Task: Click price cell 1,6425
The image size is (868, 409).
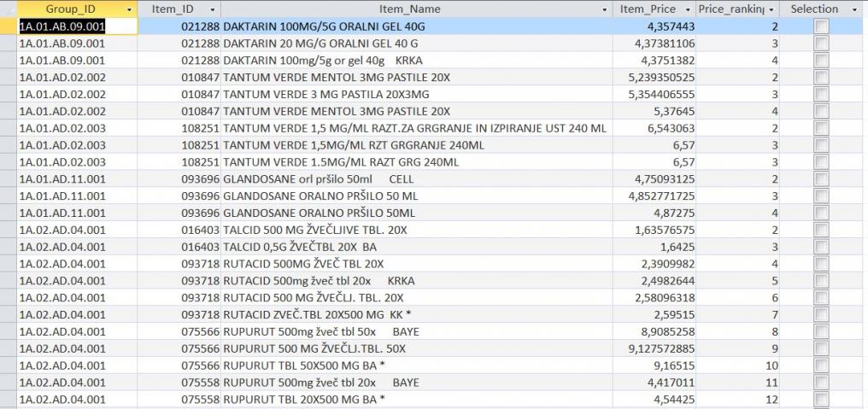Action: [x=654, y=247]
